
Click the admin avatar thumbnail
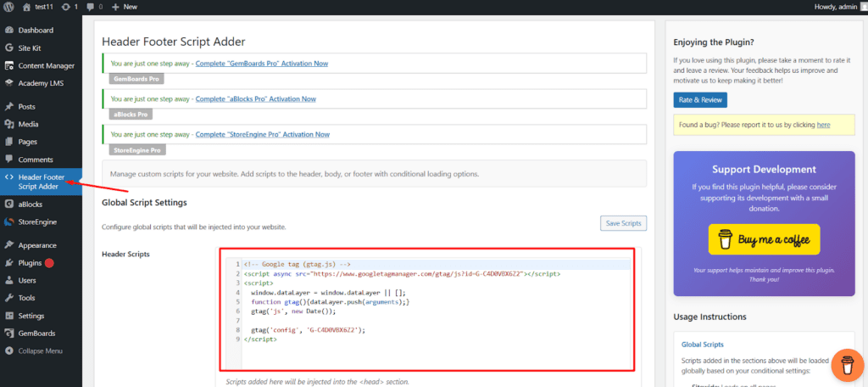point(862,7)
